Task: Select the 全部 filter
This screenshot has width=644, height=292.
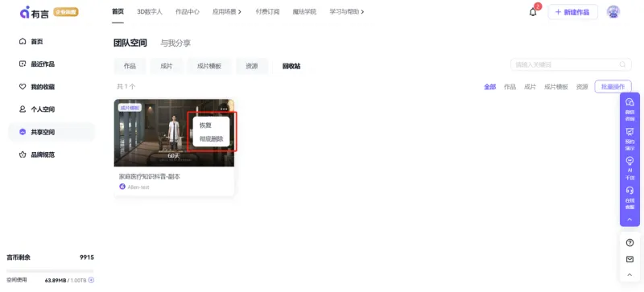Action: [489, 87]
